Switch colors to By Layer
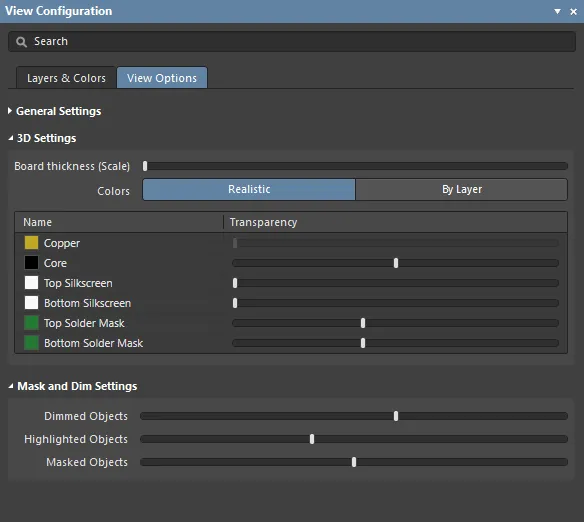 [461, 190]
